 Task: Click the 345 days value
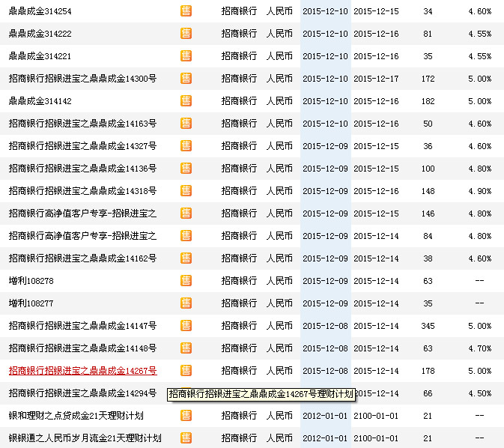click(x=428, y=326)
